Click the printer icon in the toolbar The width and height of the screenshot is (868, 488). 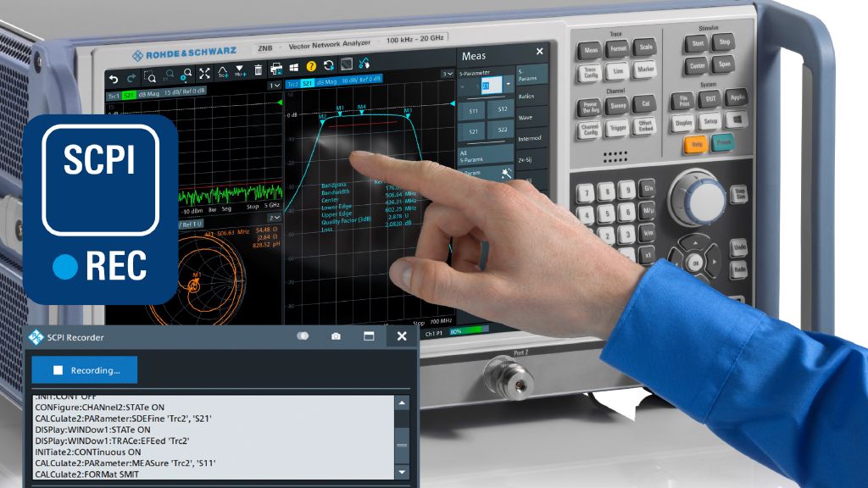(276, 69)
